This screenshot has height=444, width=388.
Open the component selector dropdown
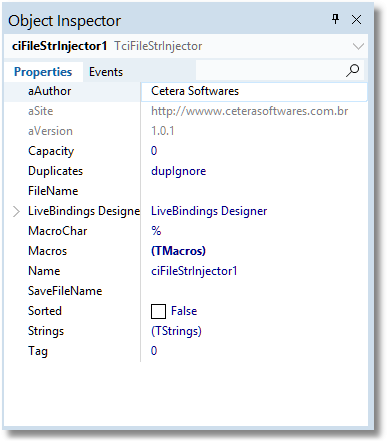tap(358, 46)
